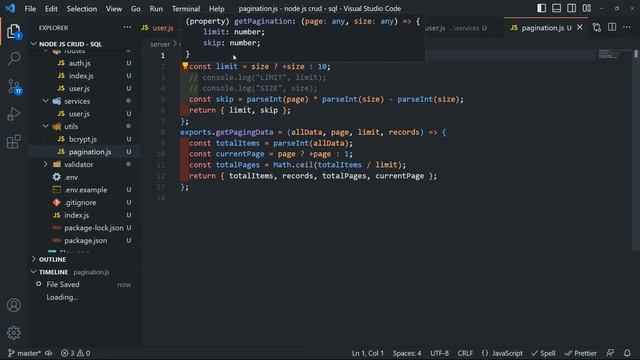Open the Manage gear icon
The image size is (640, 360).
(x=13, y=333)
